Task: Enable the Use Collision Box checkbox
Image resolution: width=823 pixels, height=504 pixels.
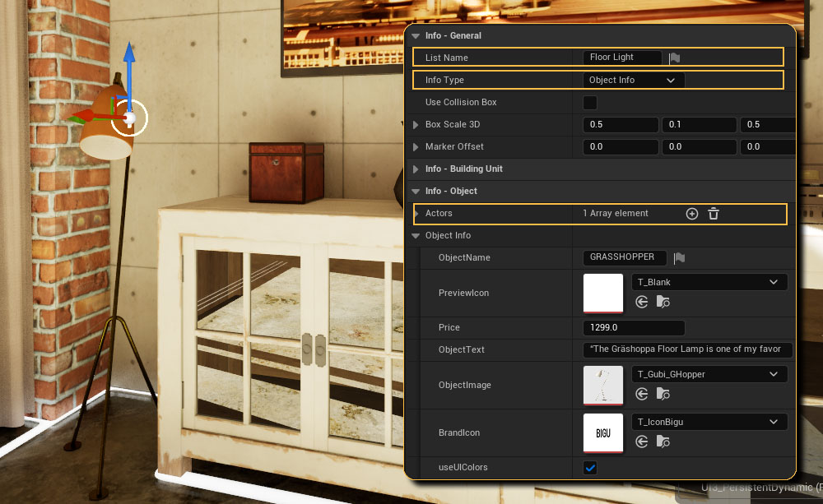Action: pyautogui.click(x=590, y=103)
